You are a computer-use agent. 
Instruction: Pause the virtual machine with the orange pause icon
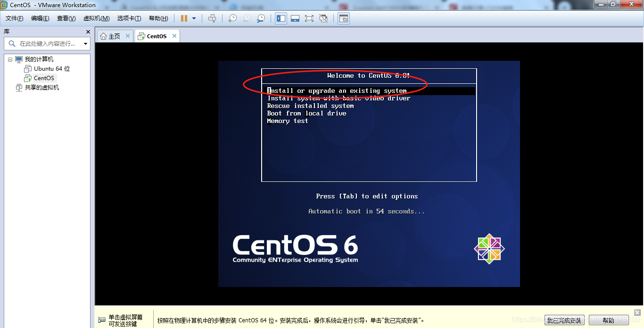[184, 18]
